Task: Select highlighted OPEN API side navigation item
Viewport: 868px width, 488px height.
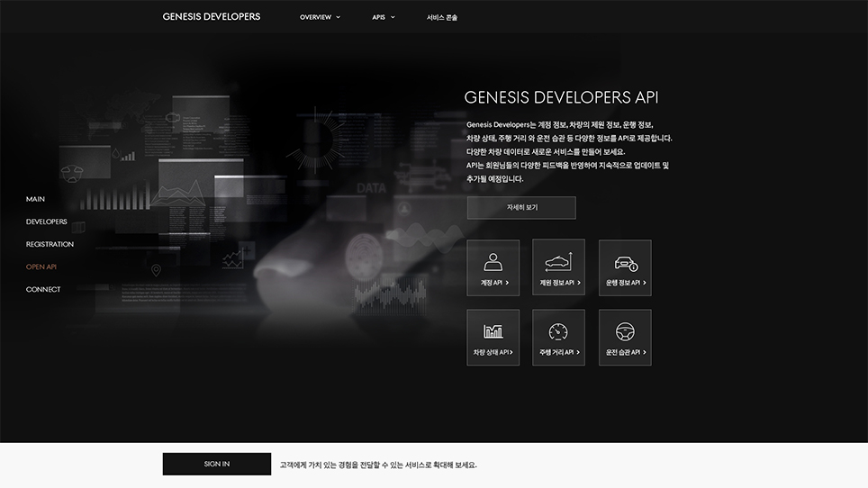Action: click(x=41, y=267)
